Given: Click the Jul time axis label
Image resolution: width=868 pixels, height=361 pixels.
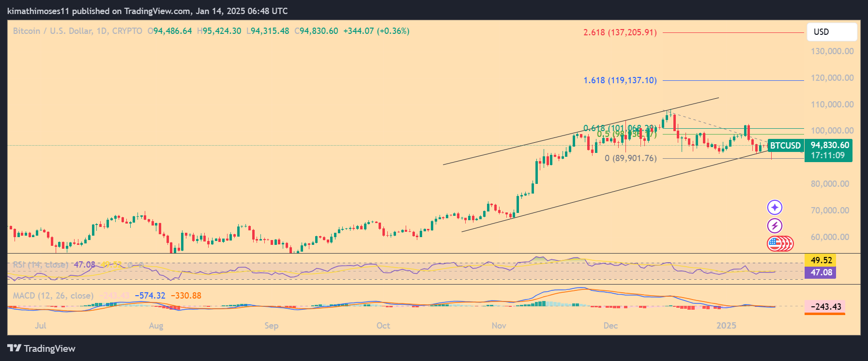Looking at the screenshot, I should (x=41, y=326).
